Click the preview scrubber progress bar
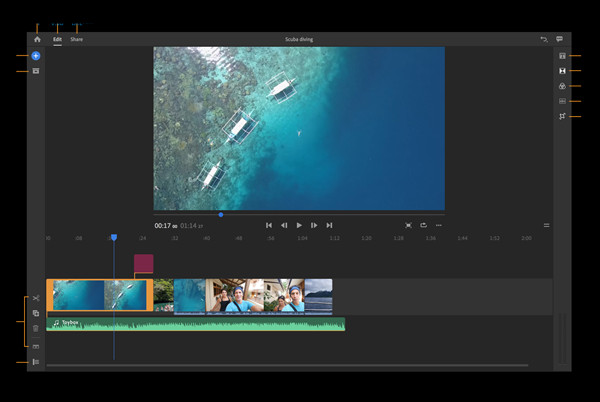This screenshot has height=402, width=600. (300, 214)
